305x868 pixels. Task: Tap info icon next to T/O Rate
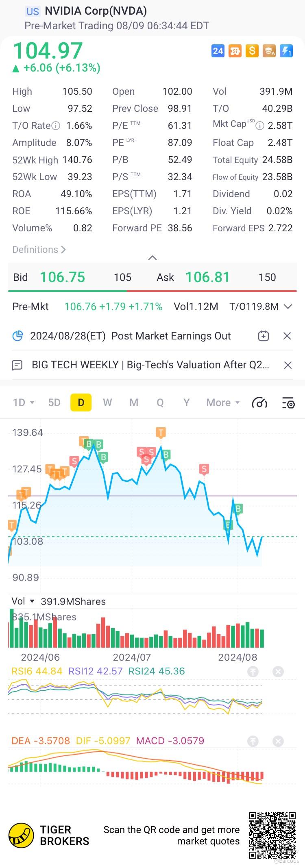coord(56,126)
